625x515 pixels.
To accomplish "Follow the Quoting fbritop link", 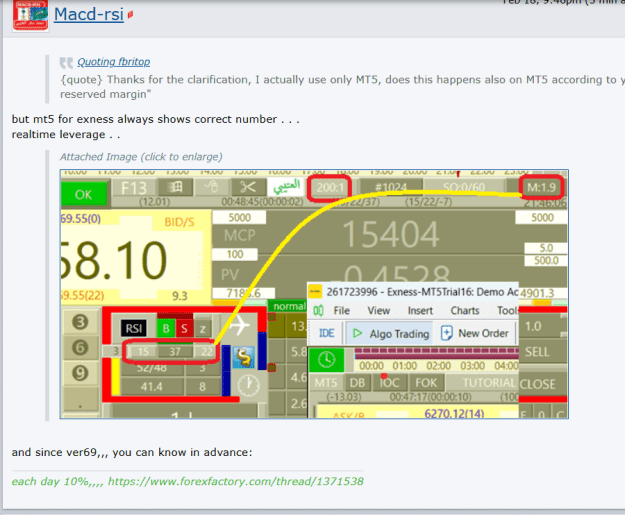I will click(x=114, y=62).
